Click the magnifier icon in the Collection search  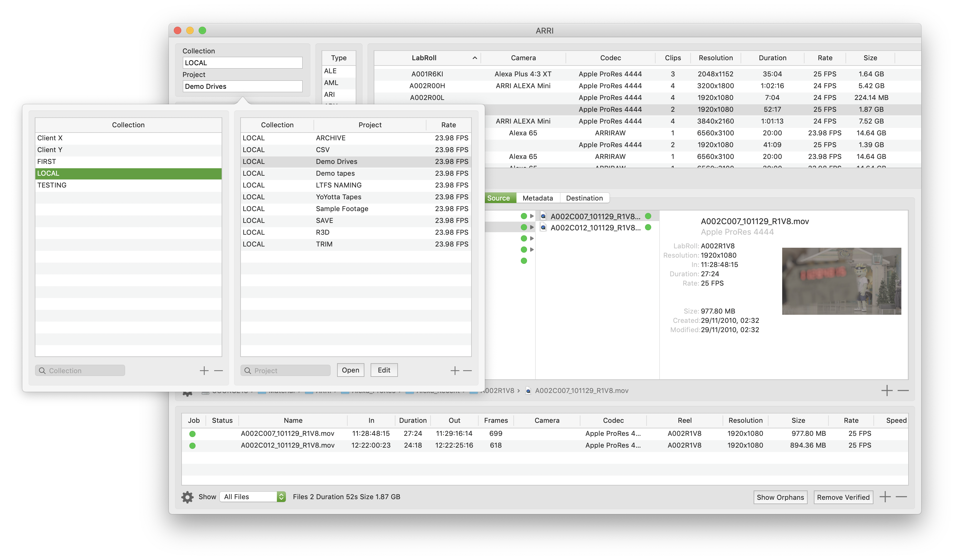(42, 371)
